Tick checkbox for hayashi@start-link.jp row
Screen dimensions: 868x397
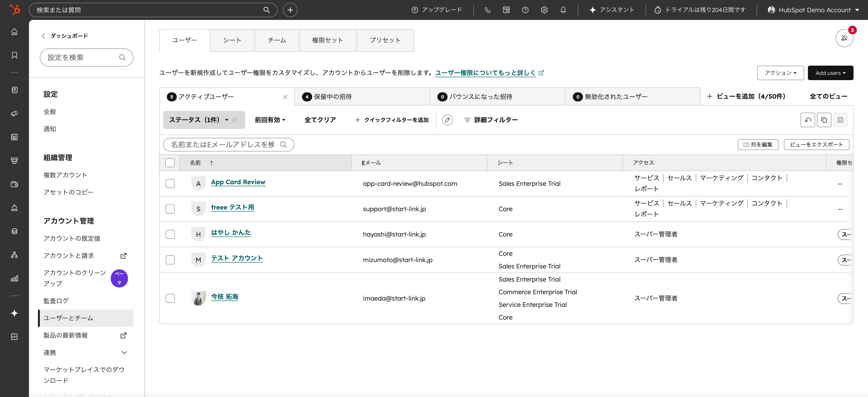(170, 234)
